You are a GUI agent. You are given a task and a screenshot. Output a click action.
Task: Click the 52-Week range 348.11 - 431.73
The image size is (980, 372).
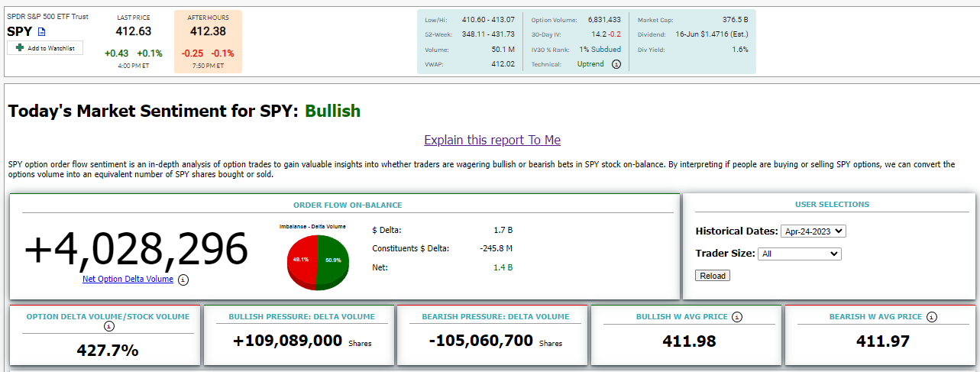point(488,34)
